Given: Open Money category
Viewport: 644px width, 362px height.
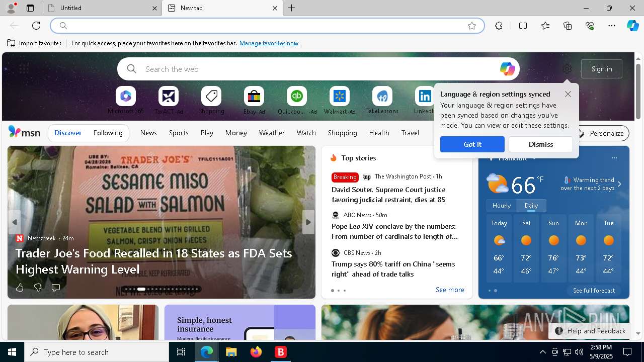Looking at the screenshot, I should pos(236,133).
